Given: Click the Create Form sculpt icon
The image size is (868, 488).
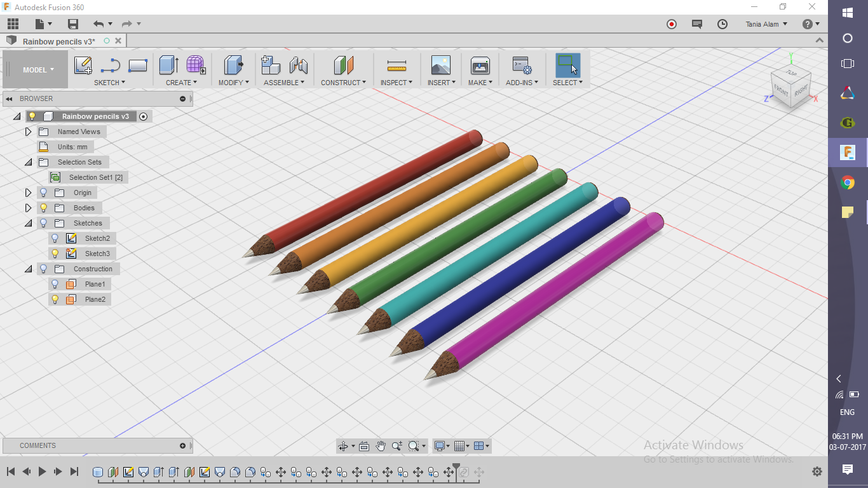Looking at the screenshot, I should [x=196, y=65].
